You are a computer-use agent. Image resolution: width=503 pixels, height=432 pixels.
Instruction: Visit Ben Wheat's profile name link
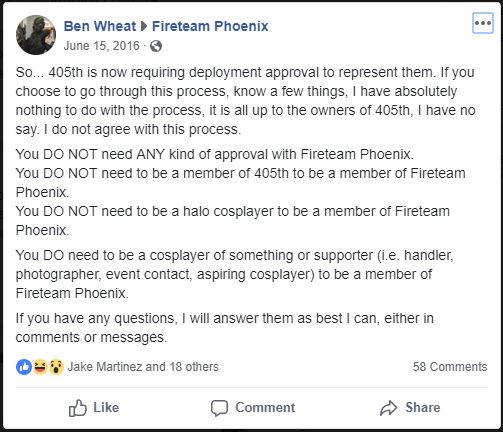point(100,26)
